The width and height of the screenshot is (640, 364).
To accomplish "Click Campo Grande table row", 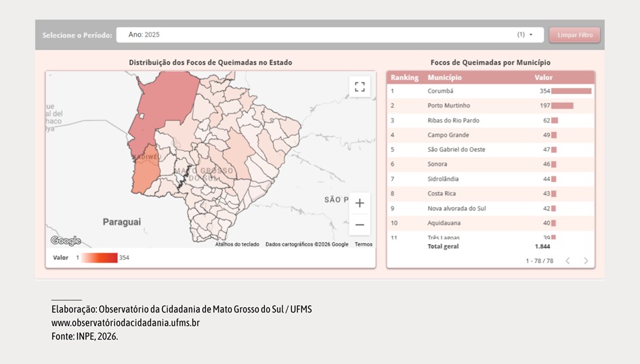I will (x=490, y=135).
